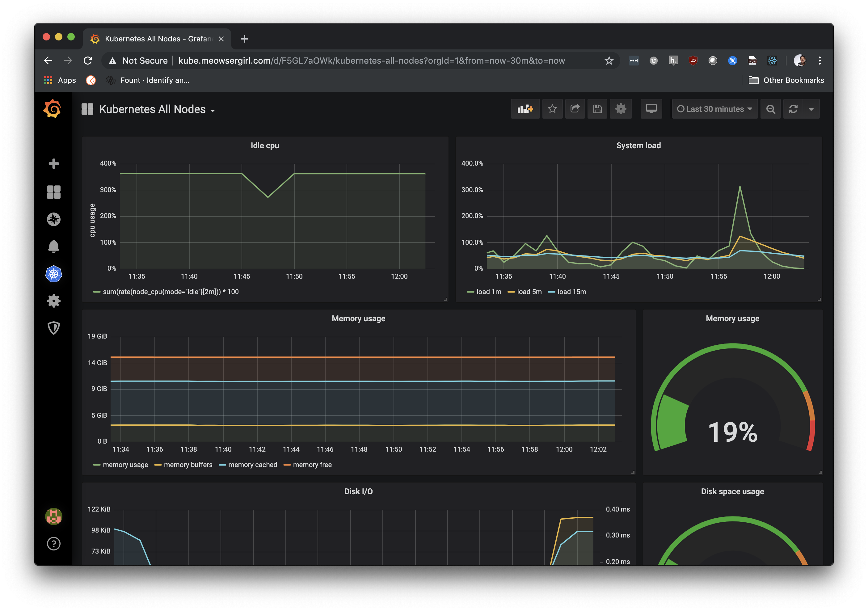Open the Chrome profile avatar

[x=800, y=61]
